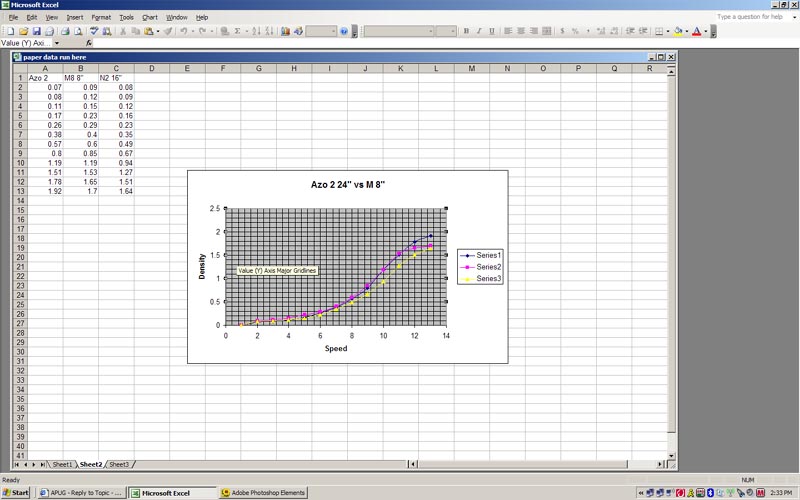800x500 pixels.
Task: Open the Fill Color dropdown arrow
Action: click(x=688, y=31)
